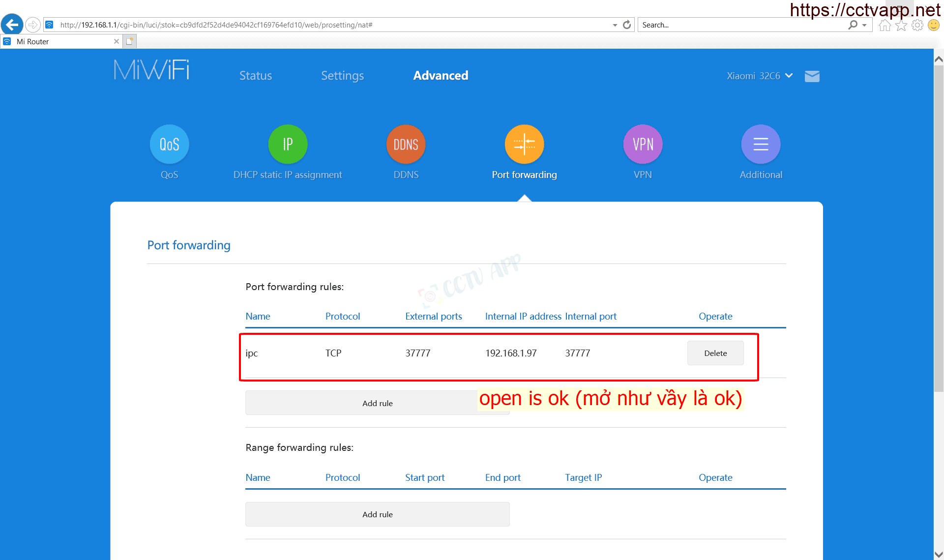Select the Port forwarding icon

524,144
